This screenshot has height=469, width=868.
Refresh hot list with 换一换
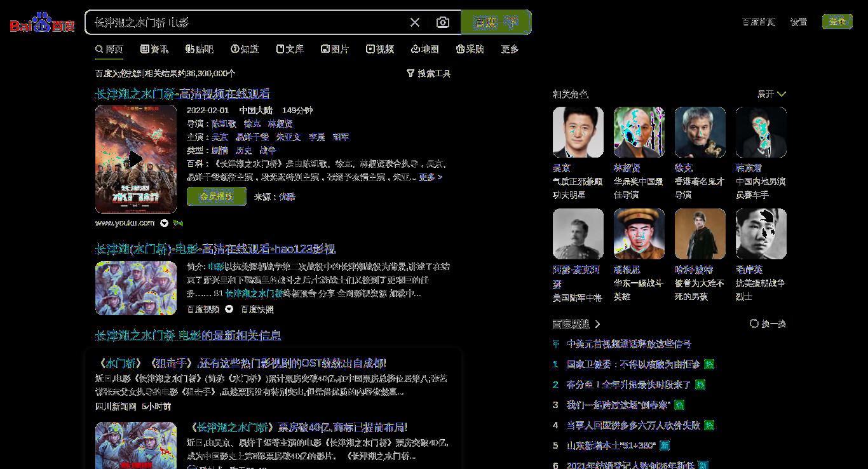[768, 324]
